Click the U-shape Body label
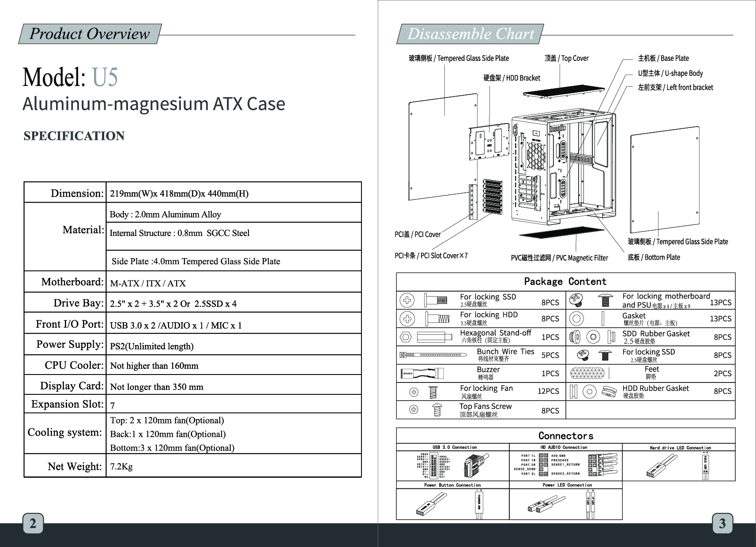The height and width of the screenshot is (547, 756). [x=670, y=73]
